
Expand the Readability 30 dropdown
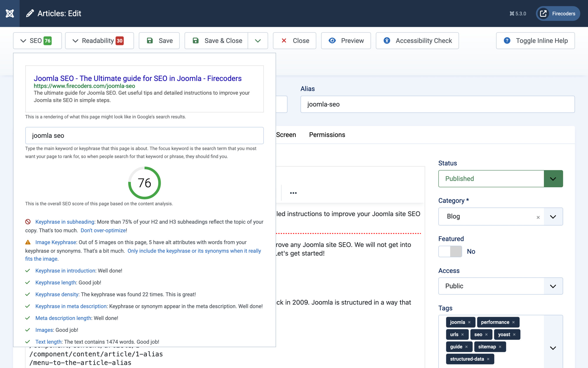pos(99,41)
